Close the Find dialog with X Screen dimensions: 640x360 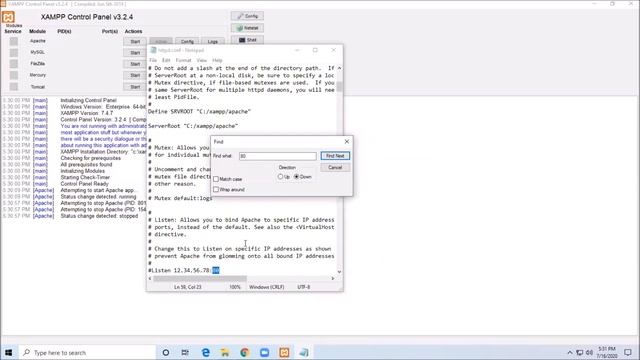click(347, 142)
